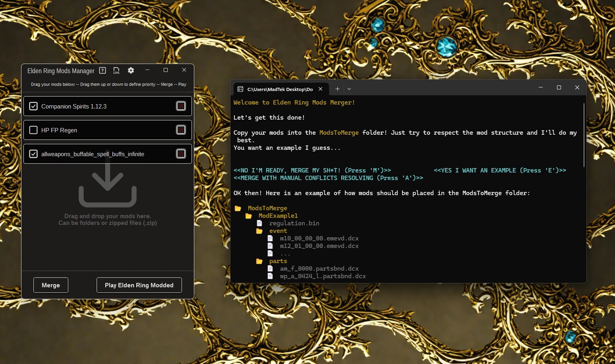Click the ModsToMerge folder name in tree
Screen dimensions: 615x364
click(x=267, y=208)
